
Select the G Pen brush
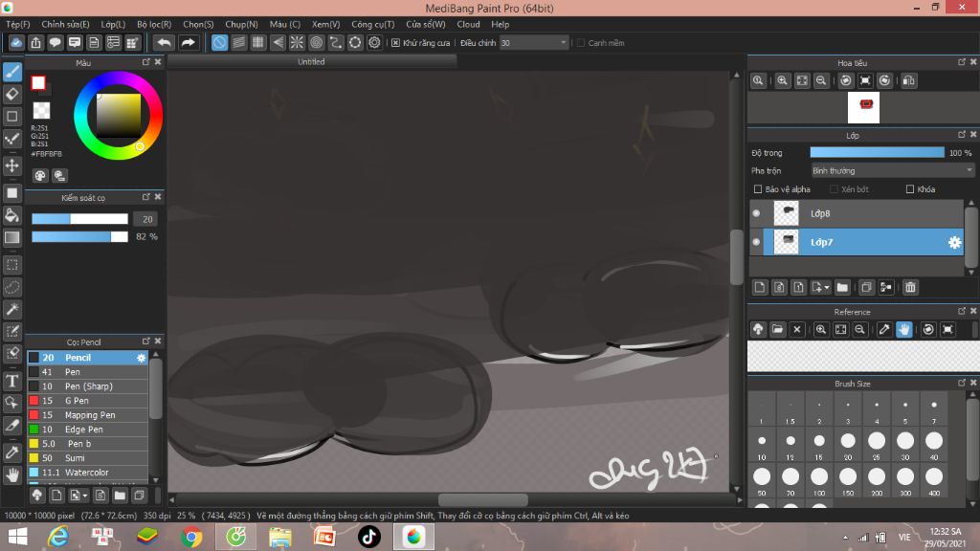point(87,401)
